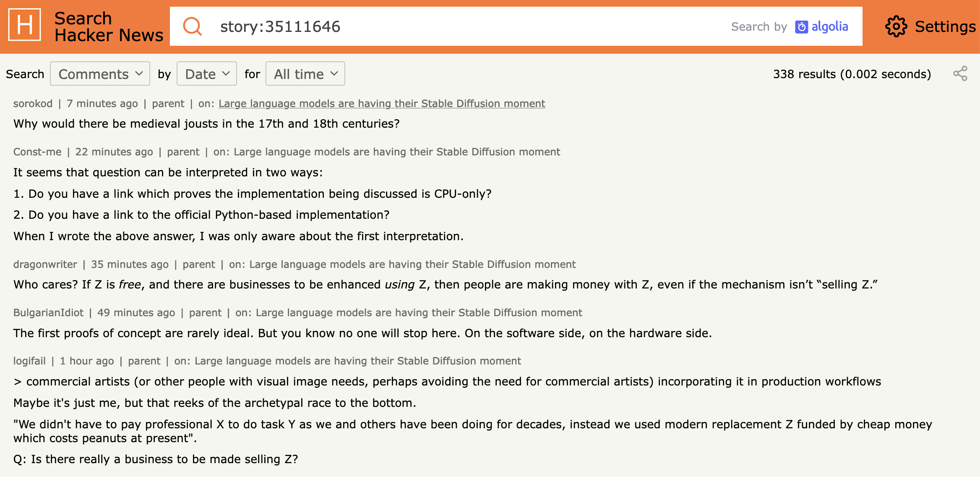Click the Search by algolia link
The width and height of the screenshot is (980, 477).
[790, 26]
